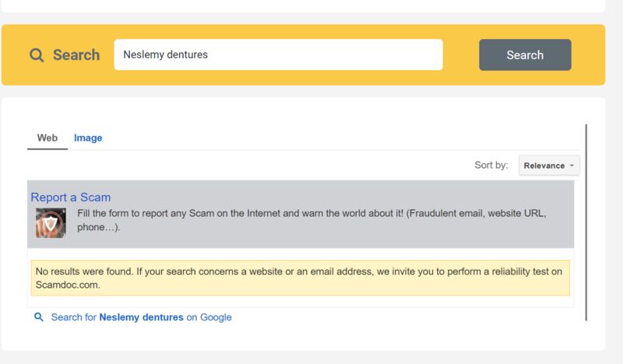The height and width of the screenshot is (364, 623).
Task: Switch to the Web tab
Action: coord(48,138)
